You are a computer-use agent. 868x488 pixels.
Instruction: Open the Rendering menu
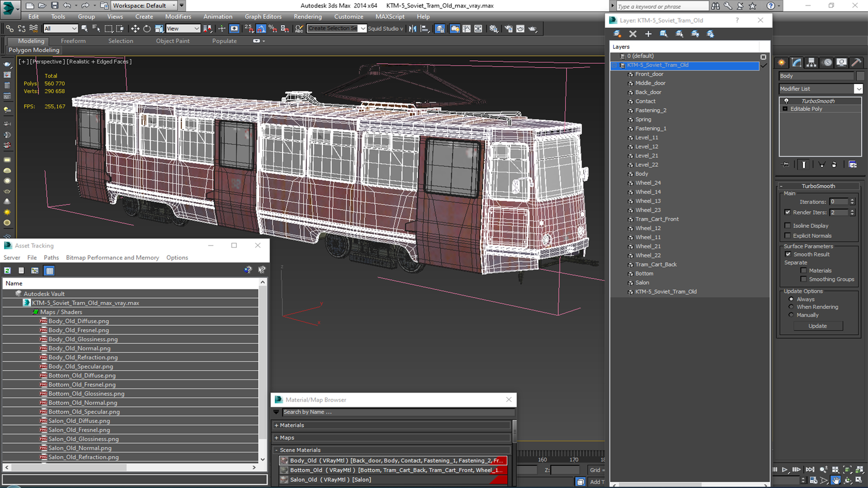[307, 17]
